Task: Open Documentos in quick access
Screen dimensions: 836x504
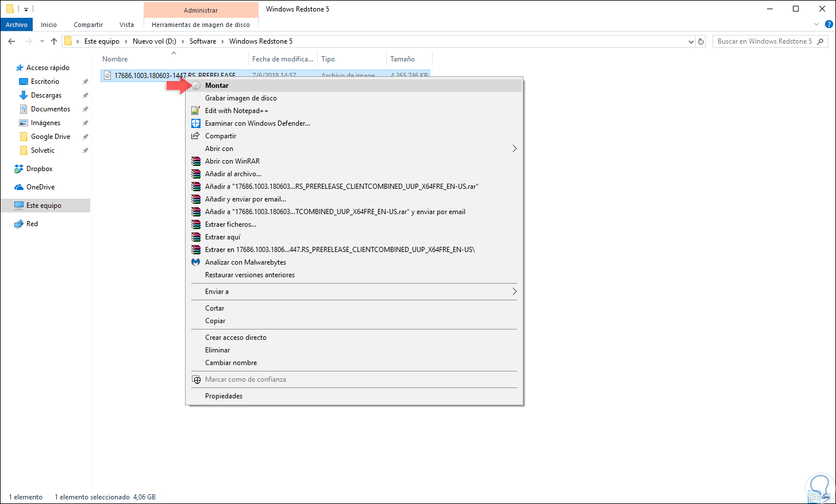Action: click(51, 109)
